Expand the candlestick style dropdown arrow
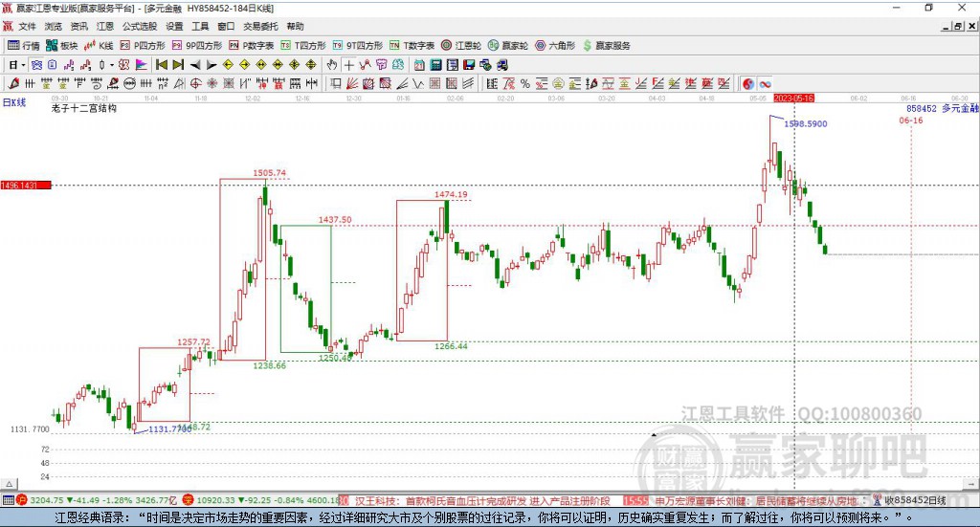The image size is (980, 527). pos(111,65)
